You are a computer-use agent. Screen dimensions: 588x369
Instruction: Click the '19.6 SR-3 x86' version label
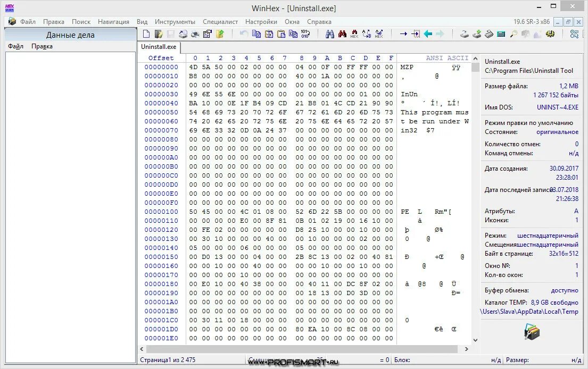coord(532,22)
